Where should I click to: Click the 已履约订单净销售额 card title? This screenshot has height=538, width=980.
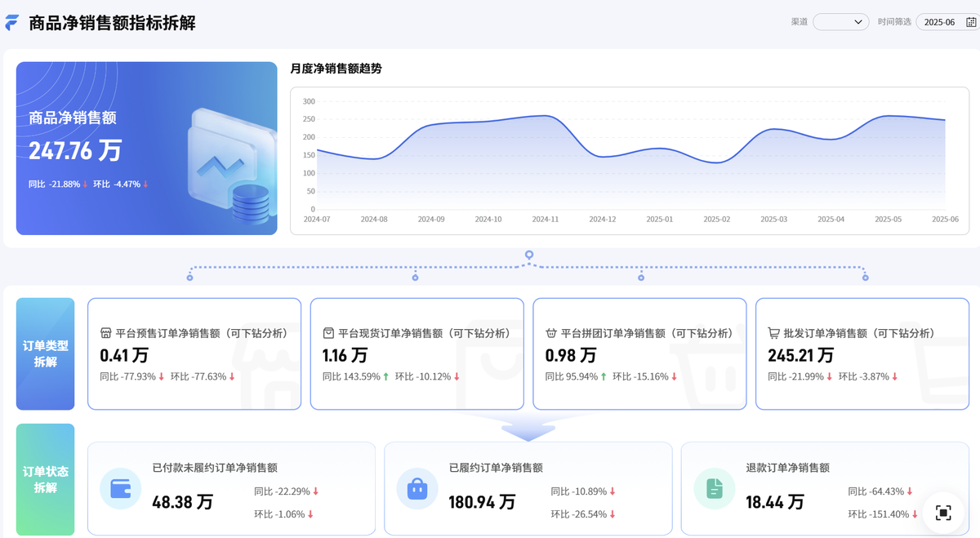coord(496,468)
